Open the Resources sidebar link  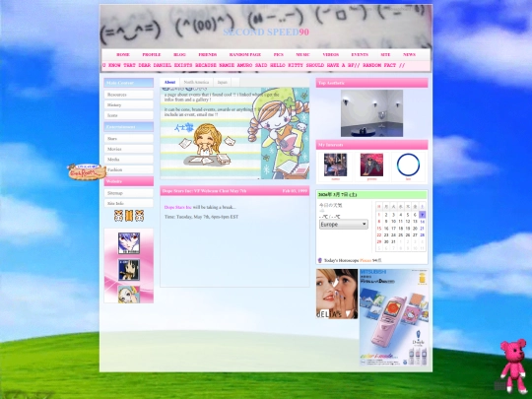[x=129, y=95]
